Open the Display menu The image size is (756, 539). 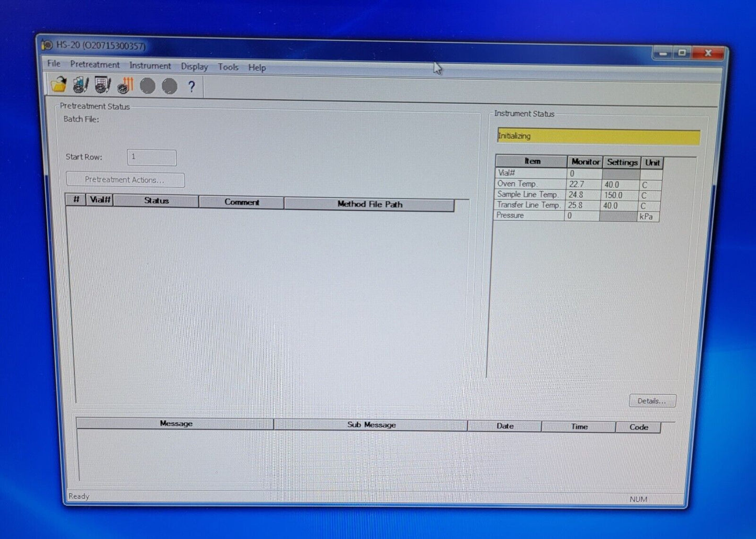click(194, 66)
